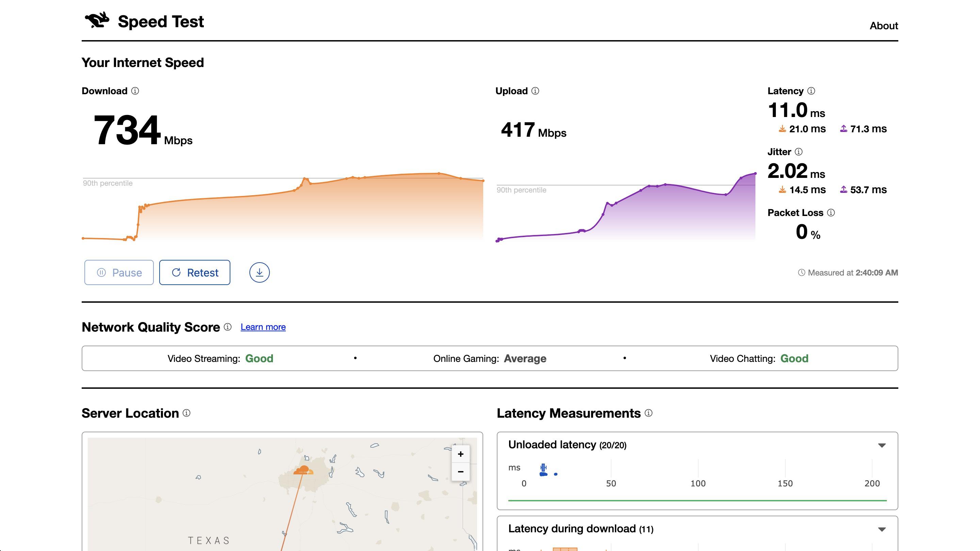Click the rabbit Speed Test logo
This screenshot has height=551, width=980.
tap(97, 20)
